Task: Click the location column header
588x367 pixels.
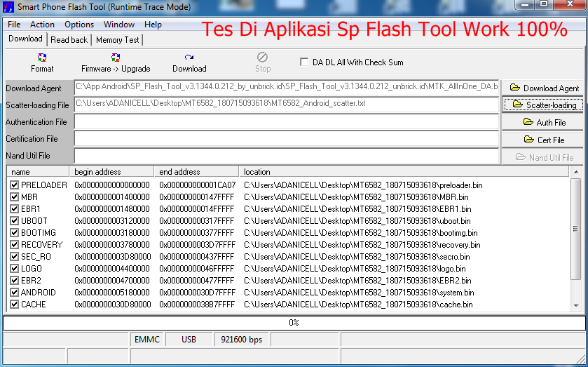Action: (404, 172)
